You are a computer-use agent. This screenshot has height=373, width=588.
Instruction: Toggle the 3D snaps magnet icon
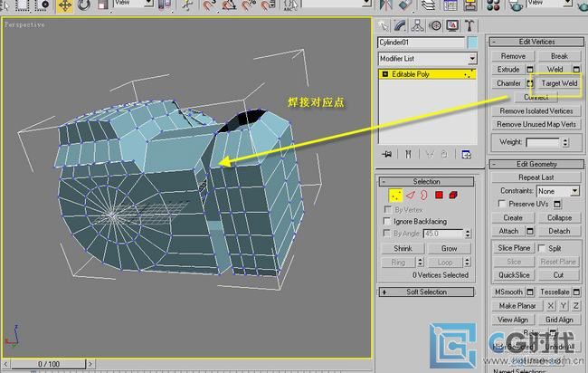209,5
